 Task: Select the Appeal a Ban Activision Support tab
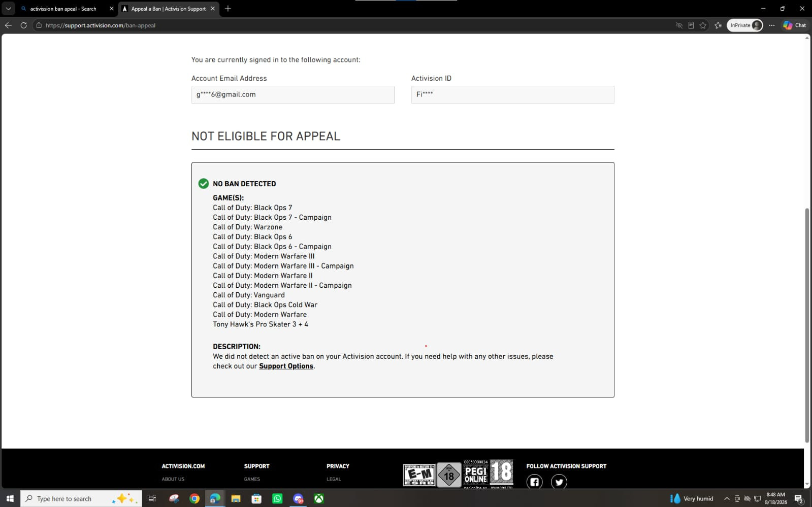click(x=169, y=9)
